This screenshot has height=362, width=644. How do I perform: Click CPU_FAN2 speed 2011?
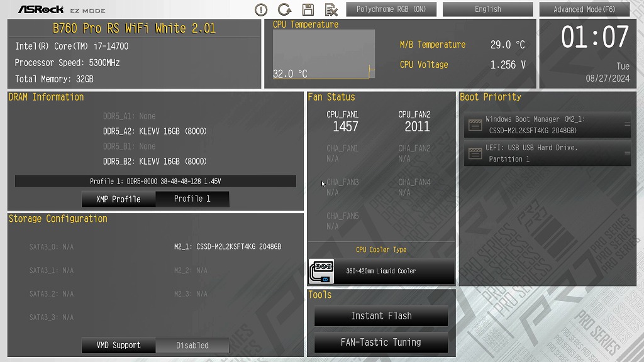[418, 127]
